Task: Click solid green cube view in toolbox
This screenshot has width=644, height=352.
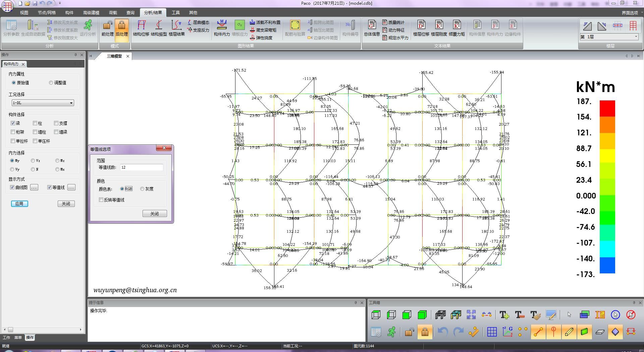Action: tap(422, 315)
